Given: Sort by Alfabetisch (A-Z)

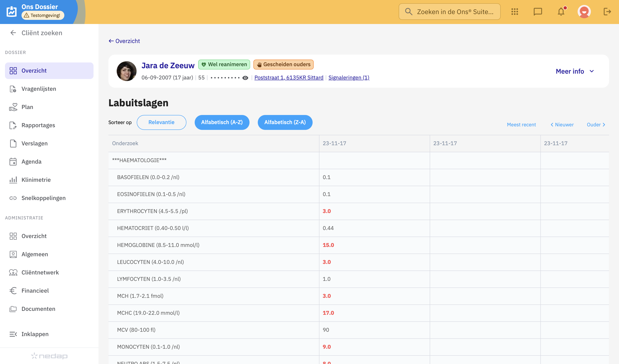Looking at the screenshot, I should (x=222, y=122).
